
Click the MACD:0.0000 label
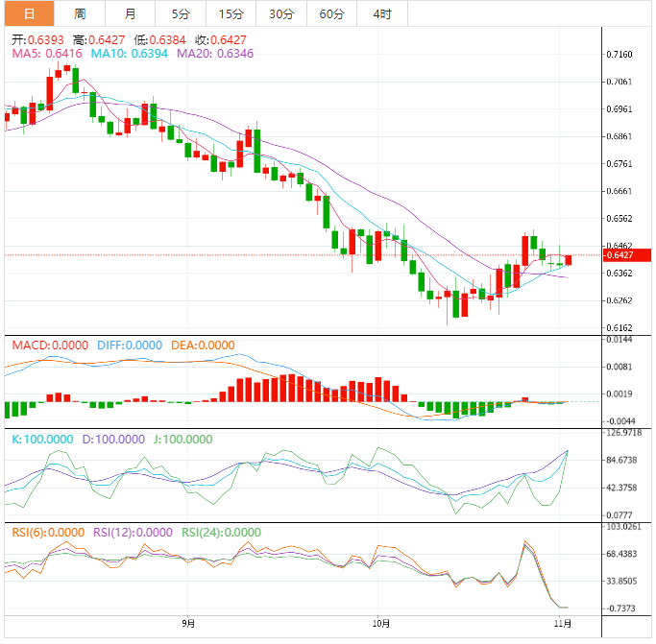(50, 346)
